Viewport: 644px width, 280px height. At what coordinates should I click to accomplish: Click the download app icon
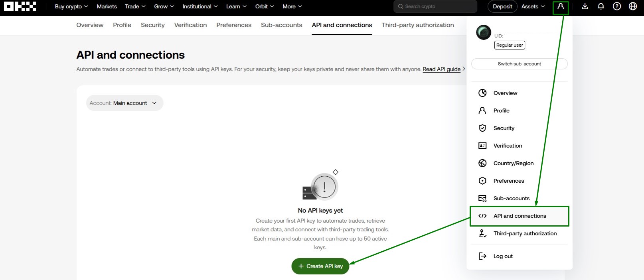click(585, 6)
